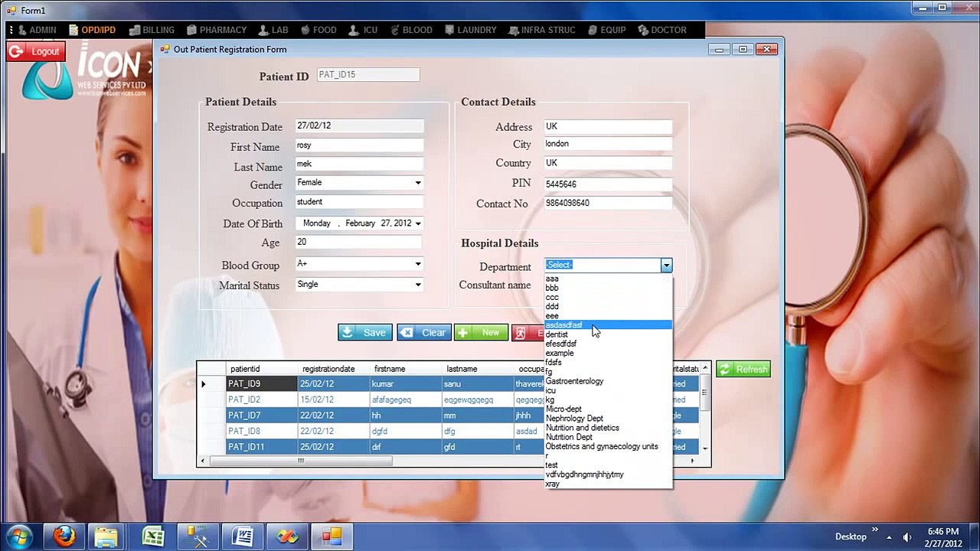Viewport: 980px width, 551px height.
Task: Open the BILLING menu
Action: [x=151, y=30]
